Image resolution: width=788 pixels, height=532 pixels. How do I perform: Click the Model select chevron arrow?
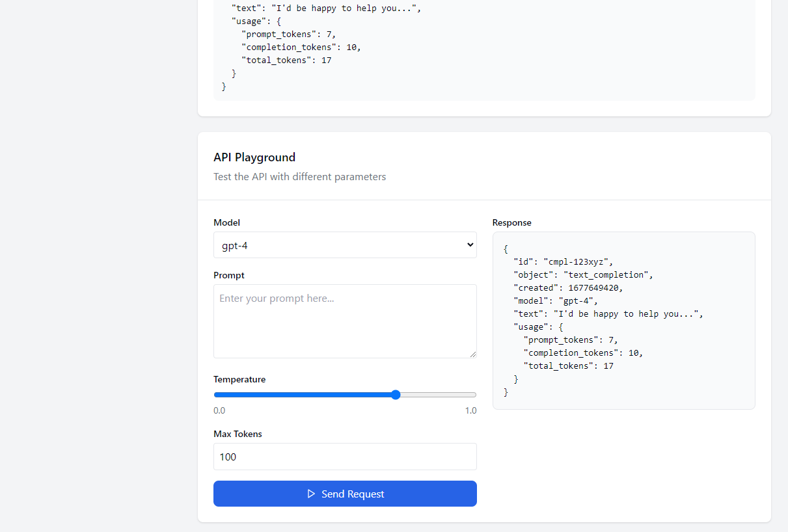pos(470,245)
